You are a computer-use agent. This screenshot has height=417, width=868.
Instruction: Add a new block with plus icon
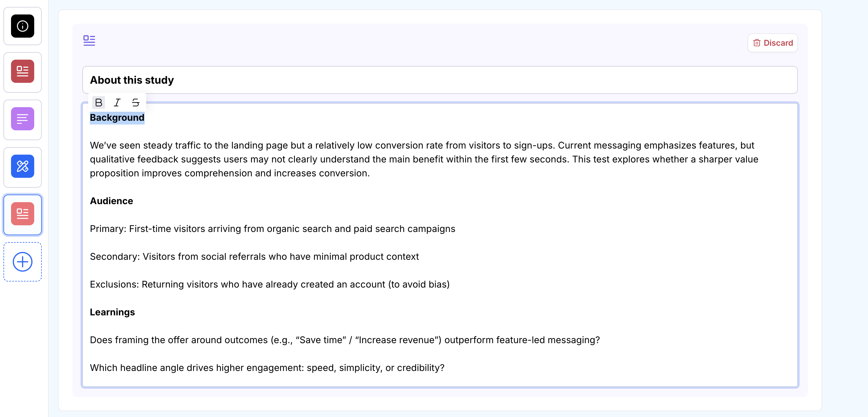pos(23,261)
